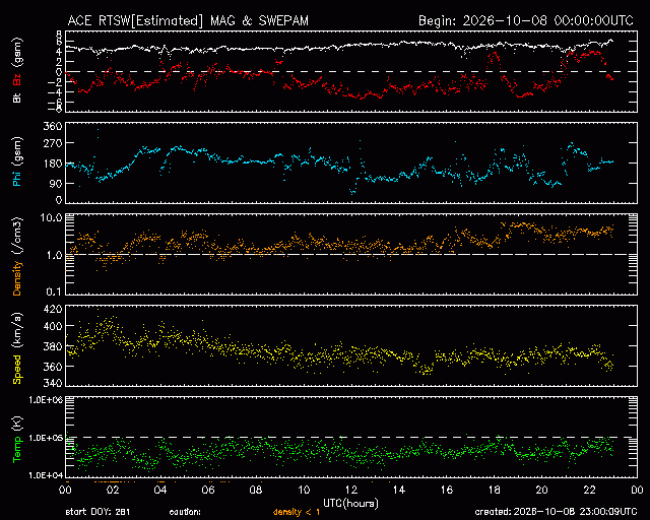Click the '10' hour tick label
This screenshot has height=520, width=650.
tap(304, 490)
